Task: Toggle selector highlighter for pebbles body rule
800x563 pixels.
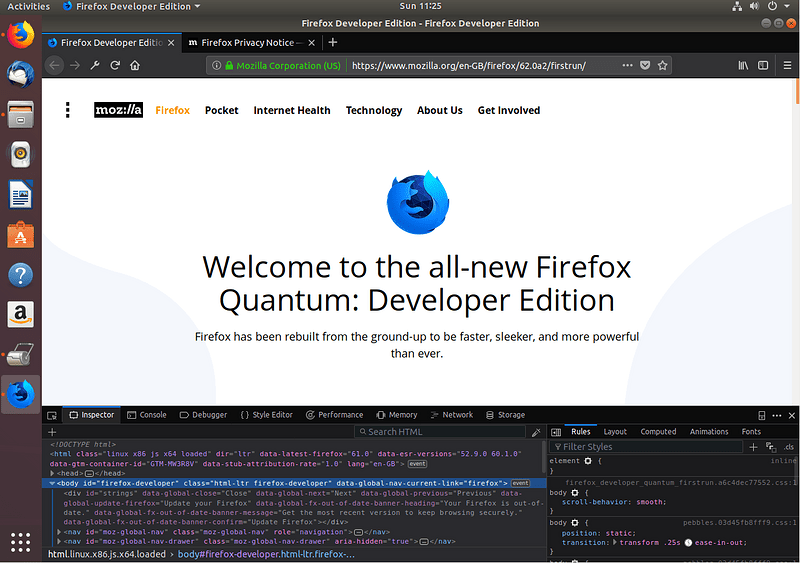Action: (x=575, y=523)
